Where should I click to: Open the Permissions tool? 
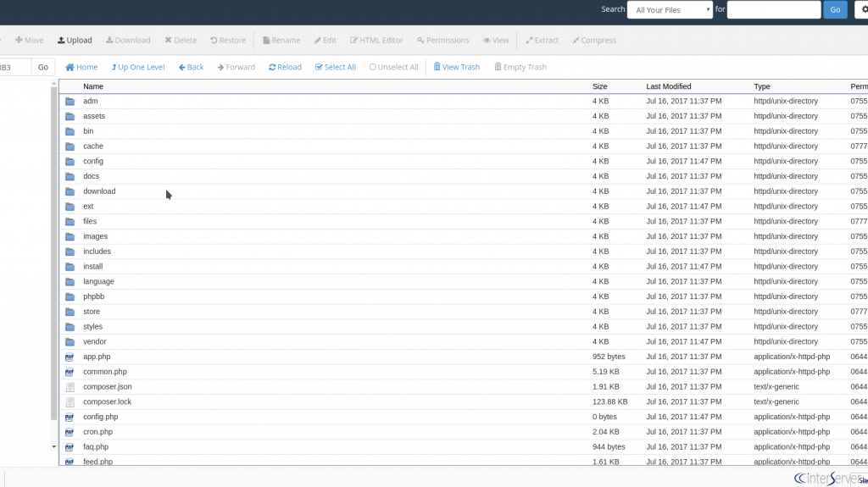(442, 40)
